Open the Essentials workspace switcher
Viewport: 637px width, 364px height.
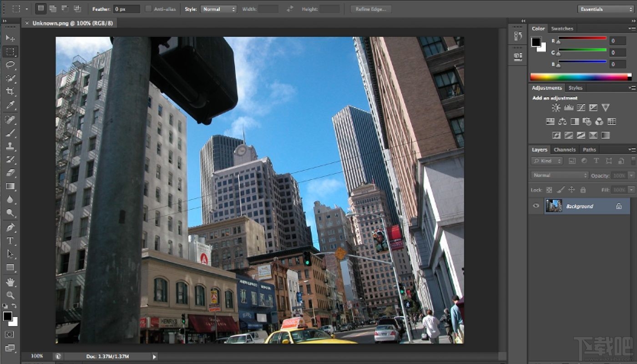(604, 9)
